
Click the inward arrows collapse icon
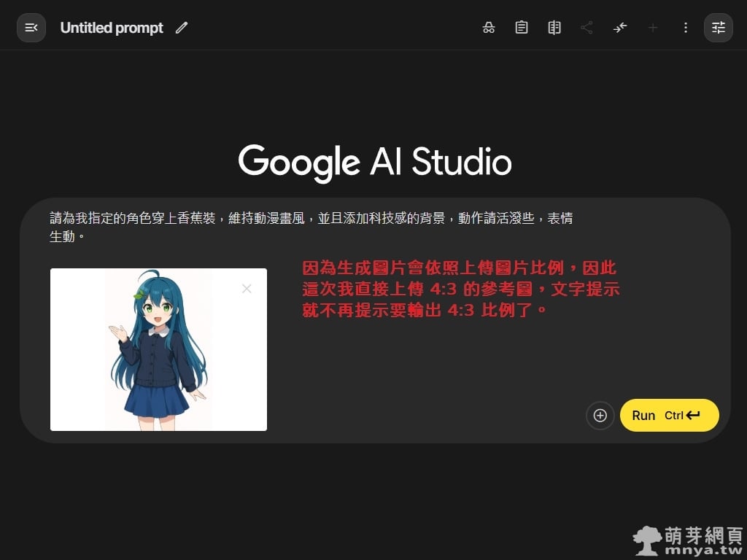(620, 28)
